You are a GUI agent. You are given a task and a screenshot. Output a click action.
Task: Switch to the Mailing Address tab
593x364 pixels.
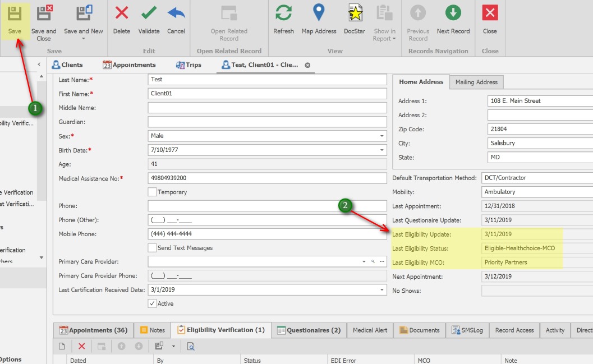[476, 81]
